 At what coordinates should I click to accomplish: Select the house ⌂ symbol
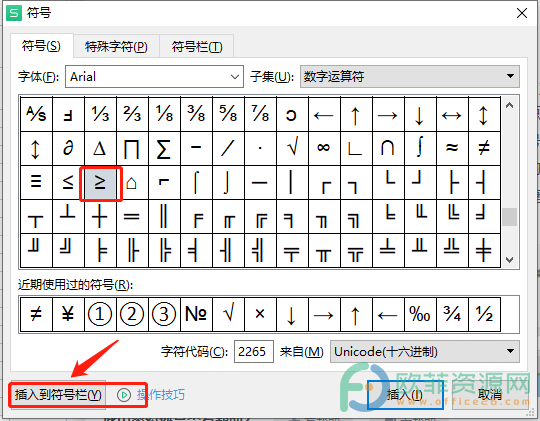132,182
